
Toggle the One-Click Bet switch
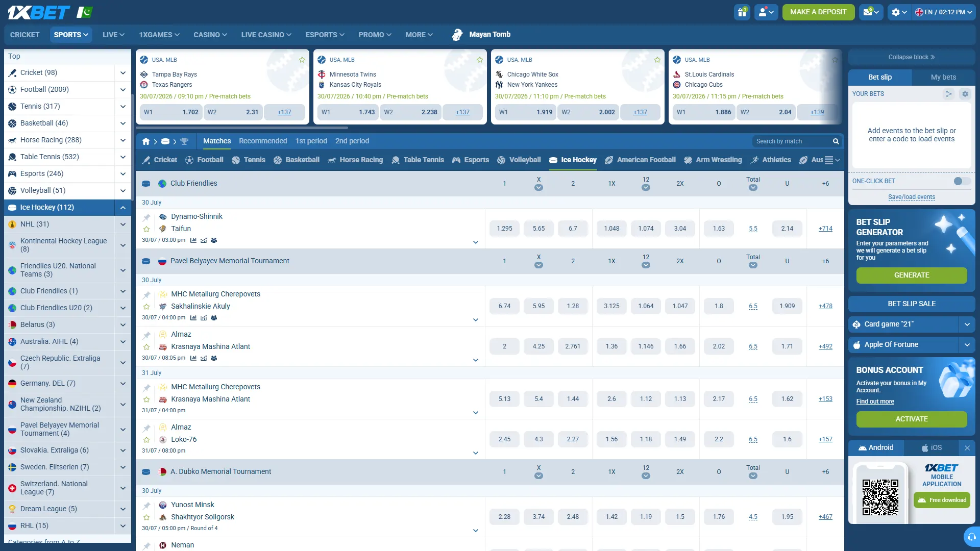962,181
